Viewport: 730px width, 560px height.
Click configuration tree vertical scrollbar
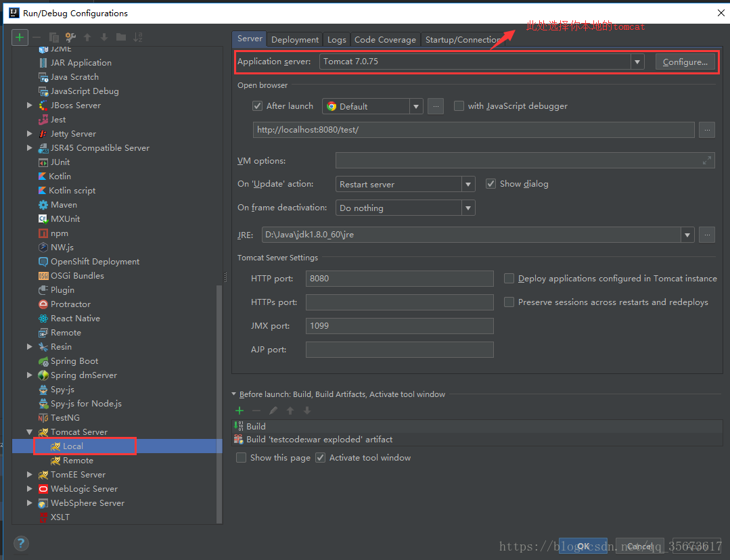[219, 404]
